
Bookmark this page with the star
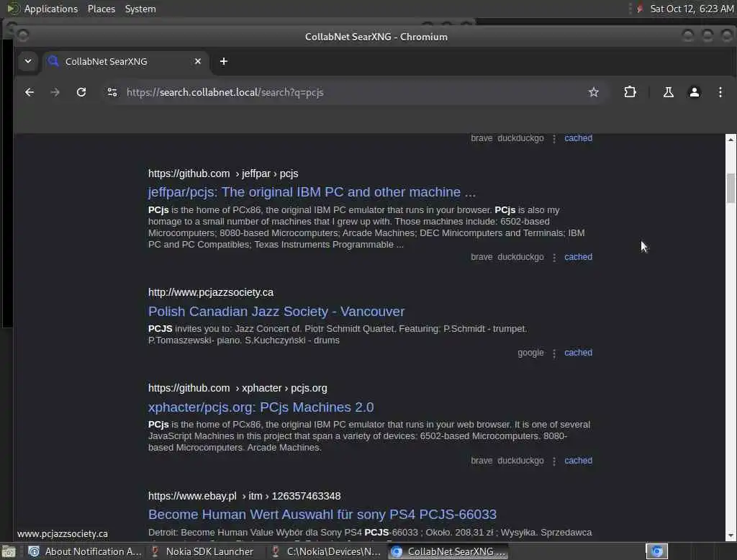point(594,92)
